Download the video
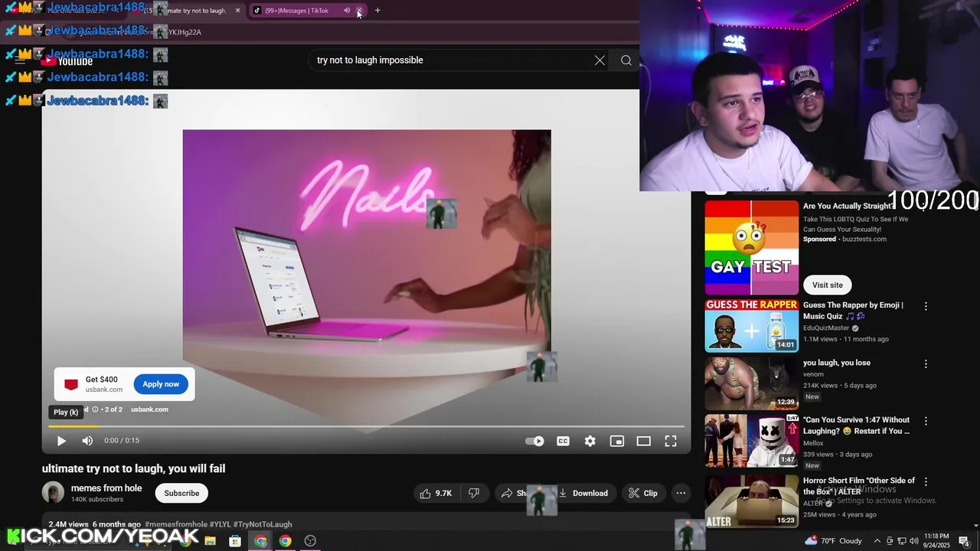Viewport: 980px width, 551px height. pos(583,494)
